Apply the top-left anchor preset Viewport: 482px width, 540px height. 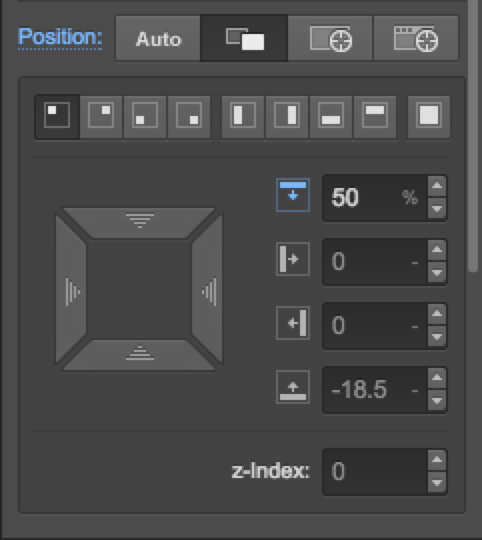point(57,117)
